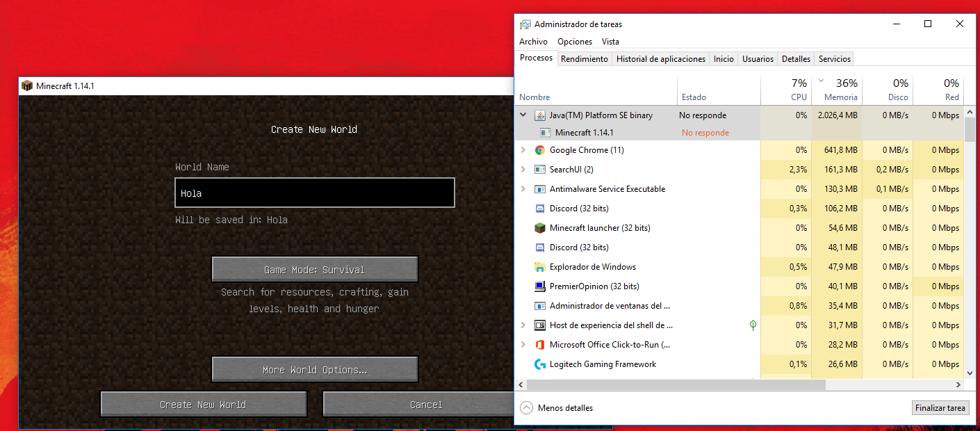Click Finalizar tarea button
The height and width of the screenshot is (431, 980).
[x=940, y=408]
